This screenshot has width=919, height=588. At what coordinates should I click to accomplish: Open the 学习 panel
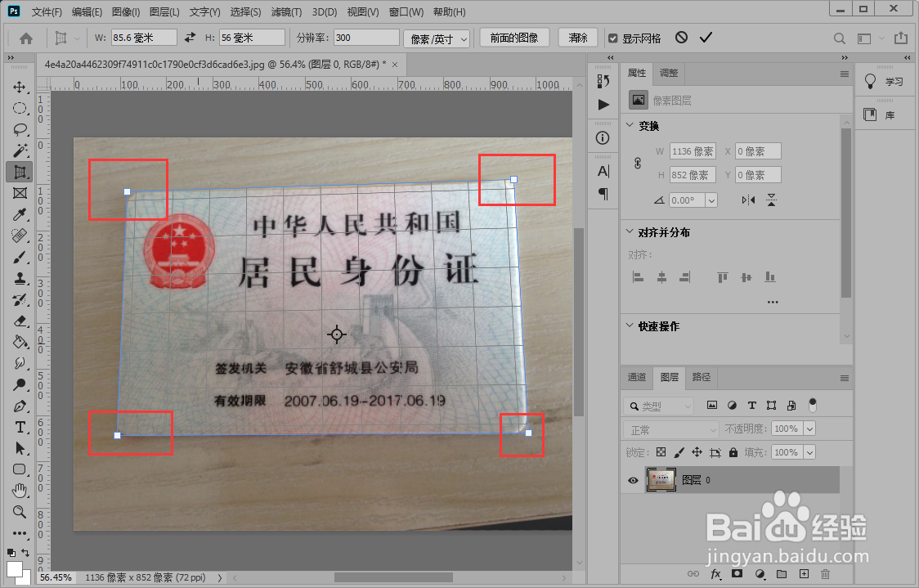coord(883,82)
